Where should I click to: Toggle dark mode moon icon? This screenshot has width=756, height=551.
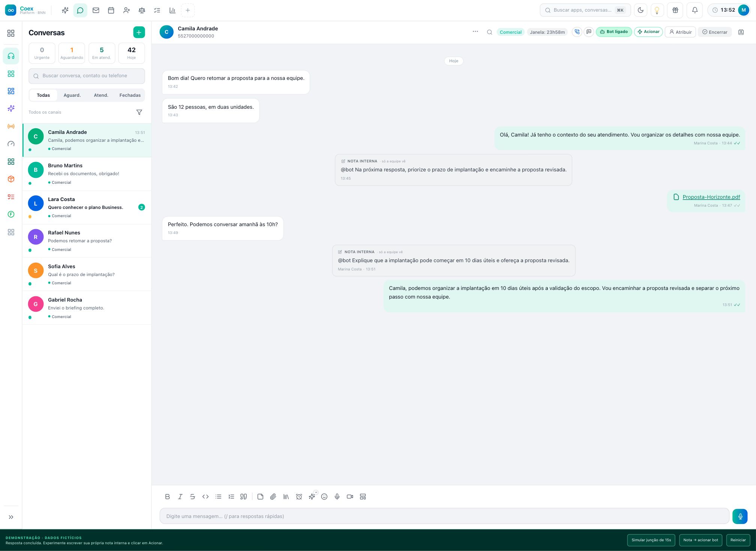pyautogui.click(x=641, y=10)
